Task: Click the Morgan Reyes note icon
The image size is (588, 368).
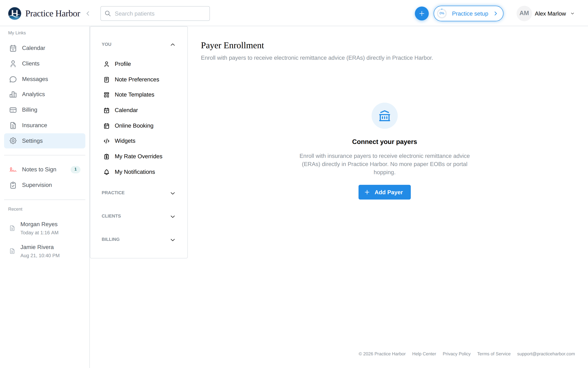Action: click(x=12, y=228)
